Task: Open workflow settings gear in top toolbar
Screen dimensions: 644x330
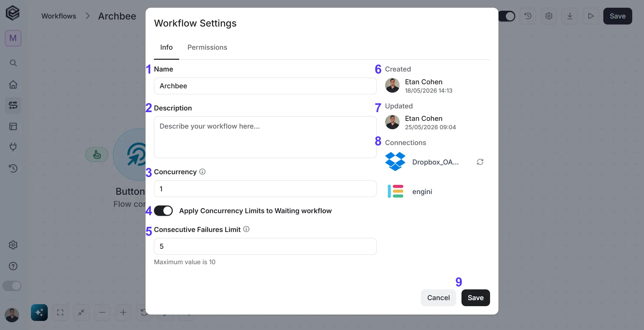Action: coord(549,16)
